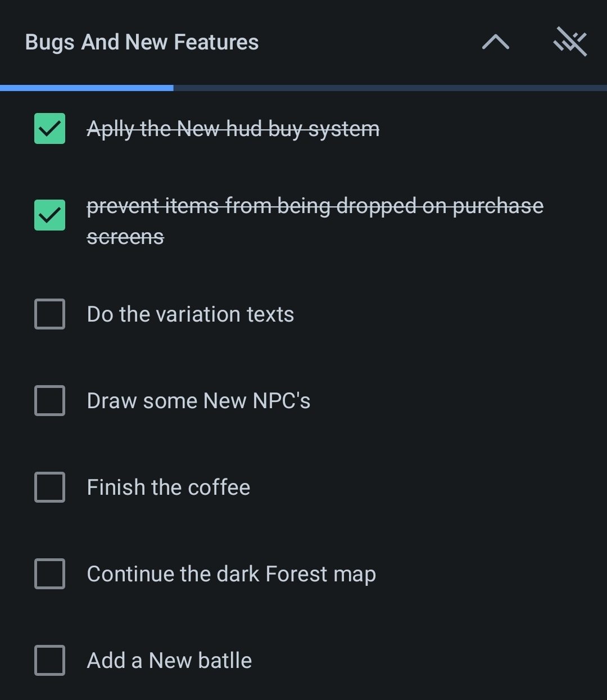This screenshot has width=607, height=700.
Task: Select the Do the variation texts label
Action: (x=190, y=314)
